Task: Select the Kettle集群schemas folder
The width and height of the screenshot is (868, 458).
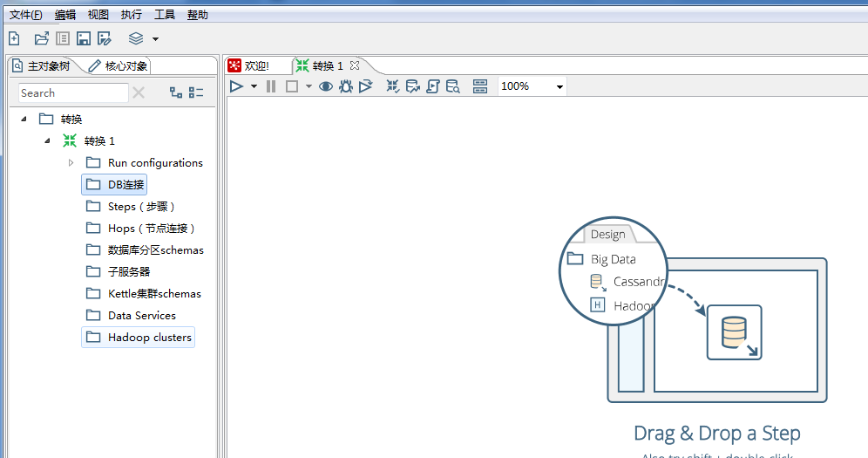Action: 144,293
